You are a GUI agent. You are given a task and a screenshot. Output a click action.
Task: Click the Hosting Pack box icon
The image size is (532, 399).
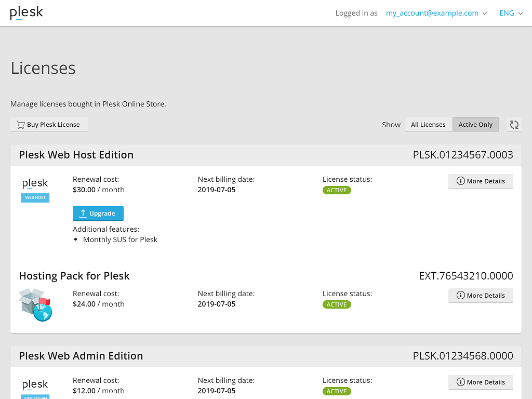[35, 304]
